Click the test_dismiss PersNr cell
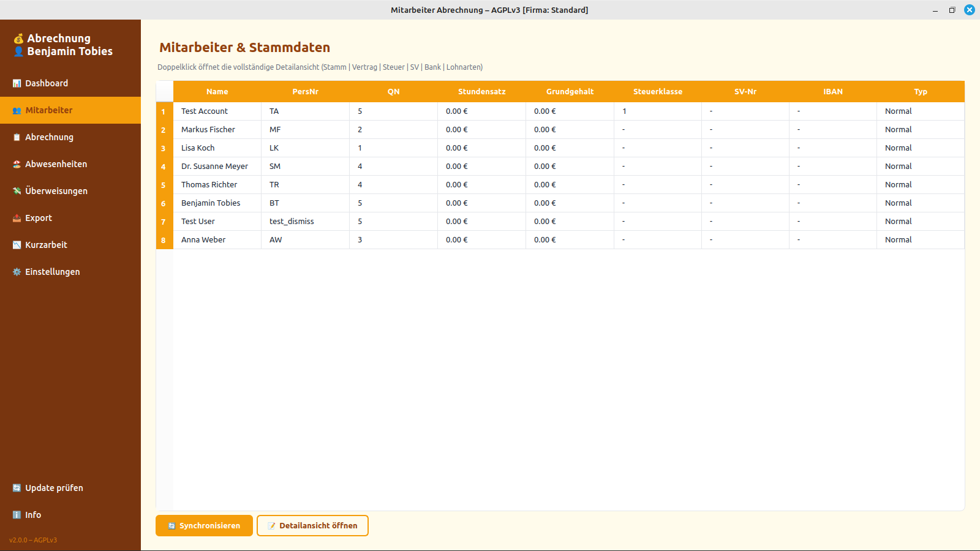980x551 pixels. click(292, 221)
